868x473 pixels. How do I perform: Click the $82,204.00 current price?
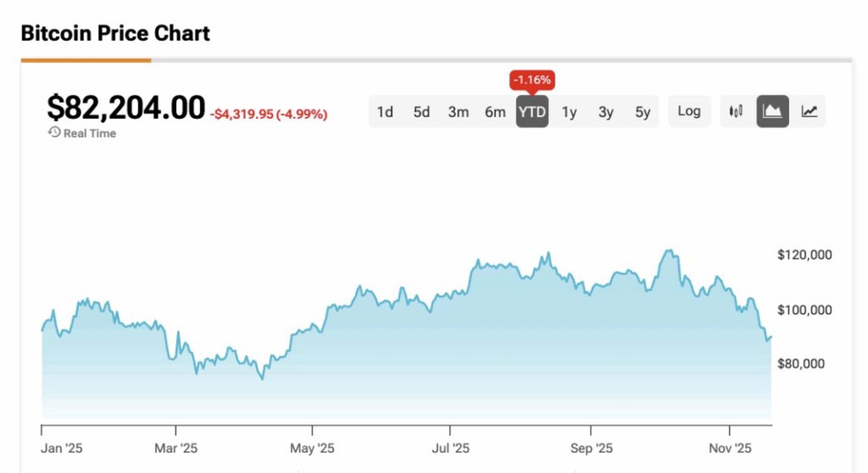126,108
